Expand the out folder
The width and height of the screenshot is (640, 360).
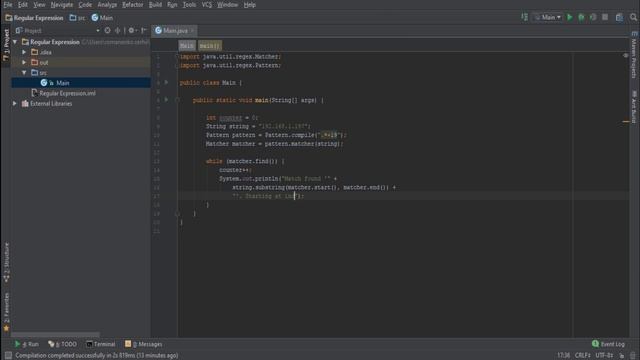24,62
